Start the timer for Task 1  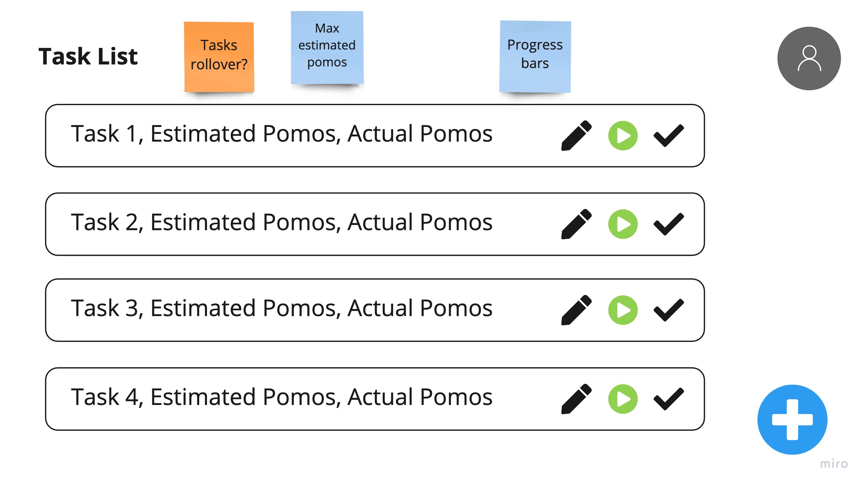[x=623, y=135]
